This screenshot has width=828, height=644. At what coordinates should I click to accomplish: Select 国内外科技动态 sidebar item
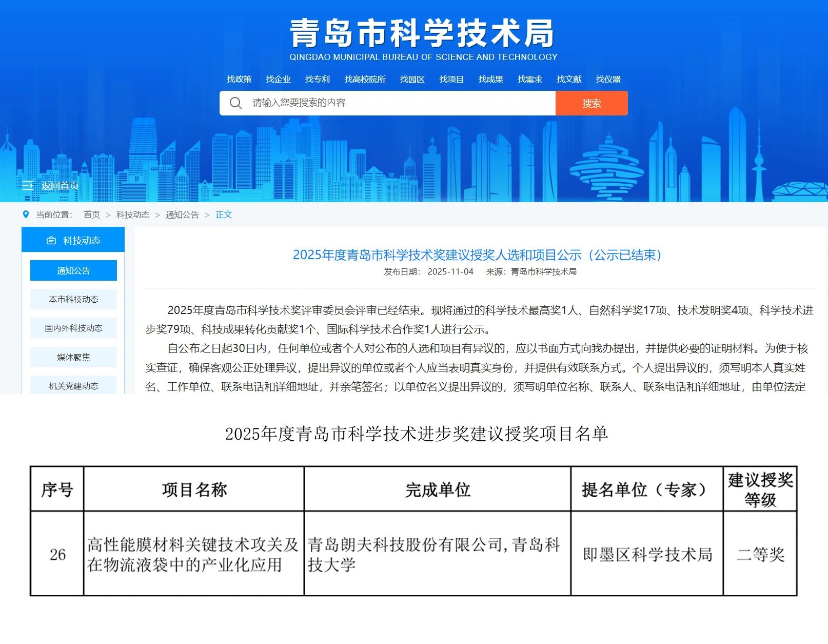(x=73, y=328)
